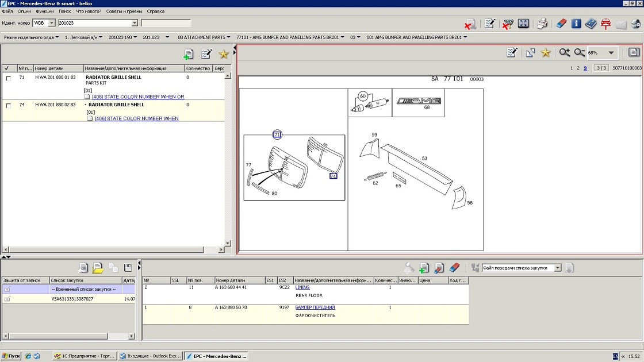Tick the checkbox for part row 74

[x=8, y=106]
